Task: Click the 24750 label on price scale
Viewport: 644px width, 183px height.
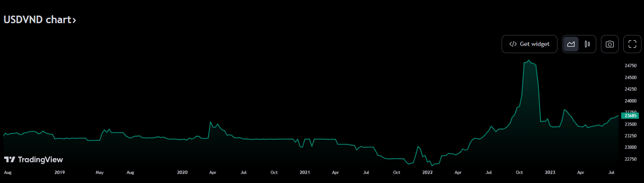Action: pyautogui.click(x=630, y=66)
